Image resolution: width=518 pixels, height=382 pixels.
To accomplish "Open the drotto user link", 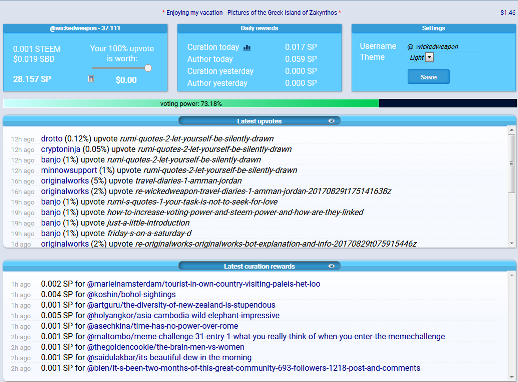I will tap(51, 139).
